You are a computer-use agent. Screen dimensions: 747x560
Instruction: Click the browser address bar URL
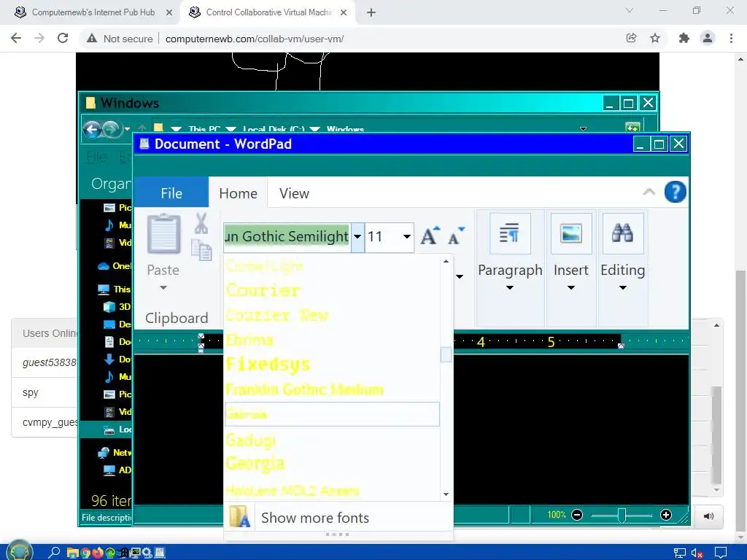[x=255, y=39]
